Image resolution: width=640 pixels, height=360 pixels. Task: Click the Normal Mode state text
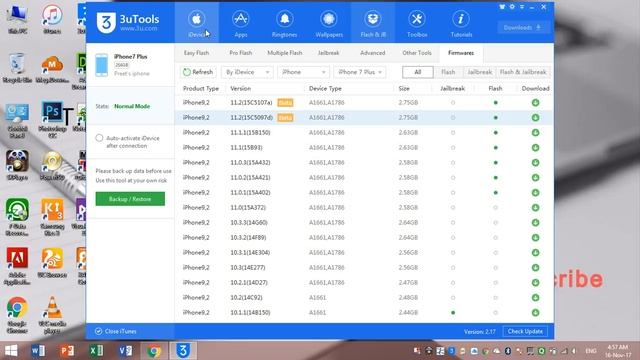coord(132,106)
